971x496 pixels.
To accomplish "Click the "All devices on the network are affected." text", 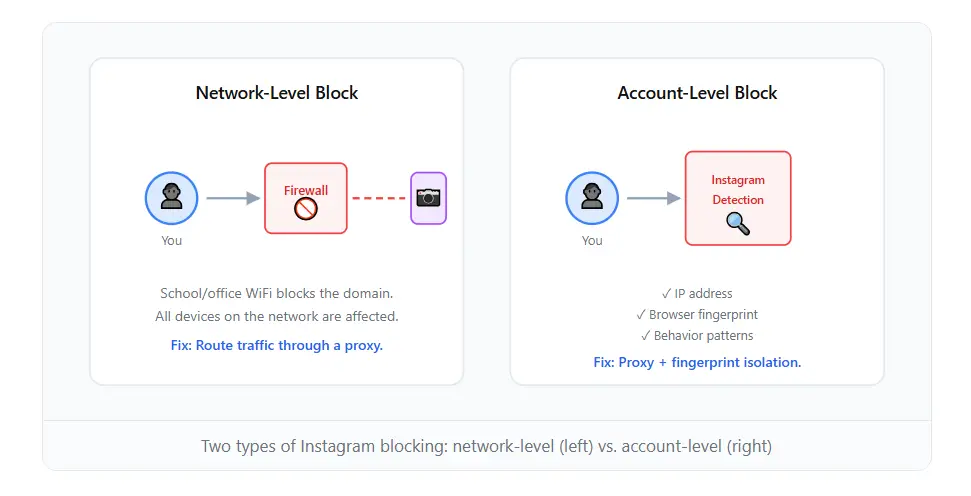I will pyautogui.click(x=277, y=317).
